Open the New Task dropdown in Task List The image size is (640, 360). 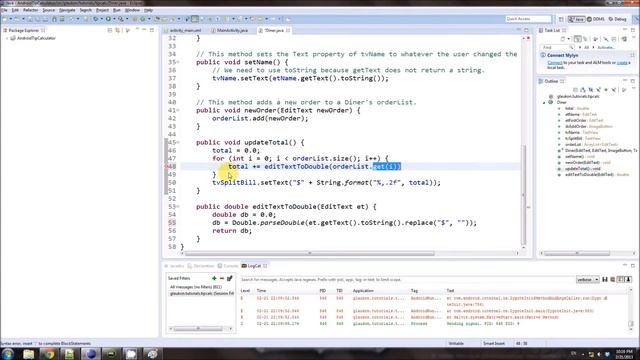569,39
